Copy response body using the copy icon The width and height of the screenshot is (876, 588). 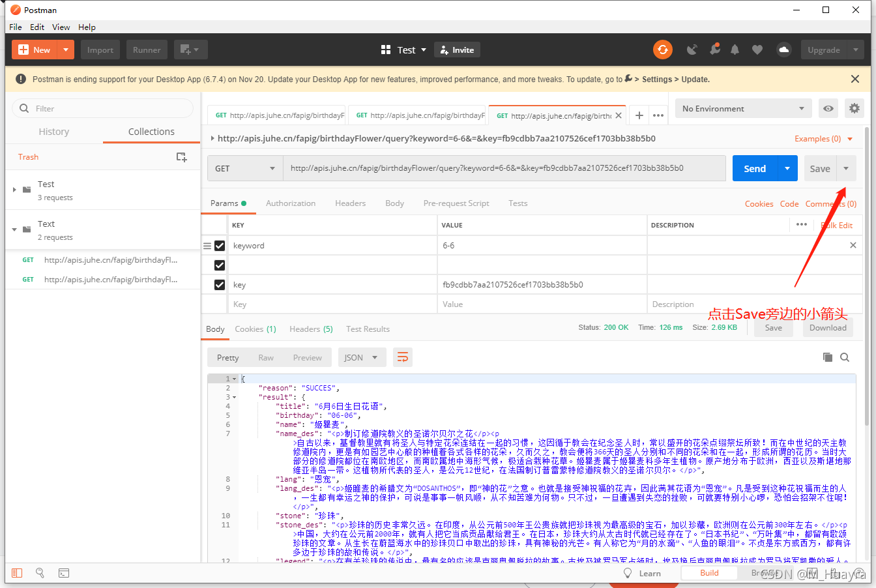point(827,357)
